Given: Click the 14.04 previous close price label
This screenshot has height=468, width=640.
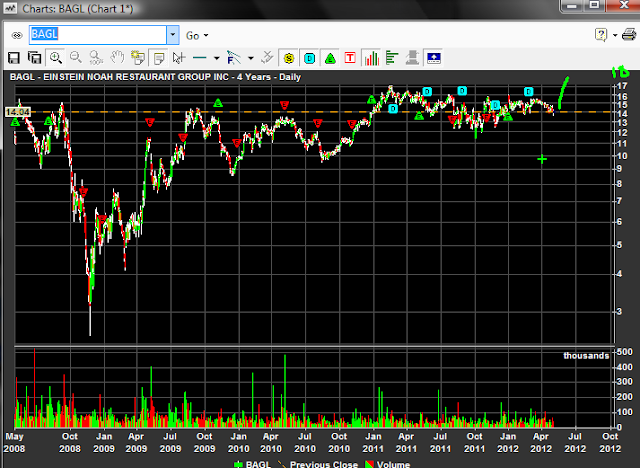Looking at the screenshot, I should tap(18, 112).
